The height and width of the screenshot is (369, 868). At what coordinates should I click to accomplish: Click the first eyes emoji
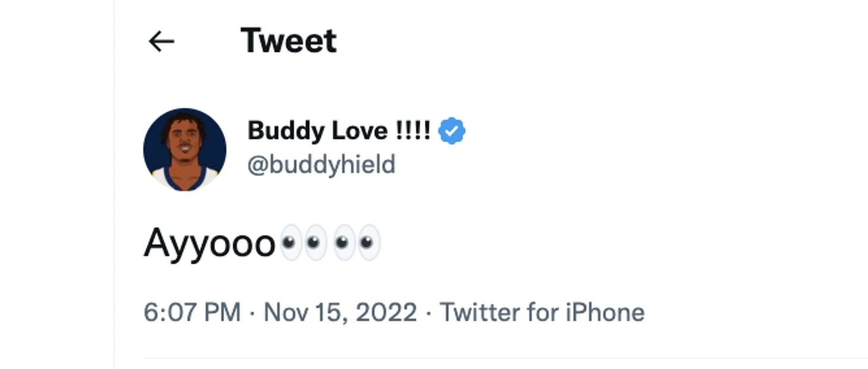(302, 242)
